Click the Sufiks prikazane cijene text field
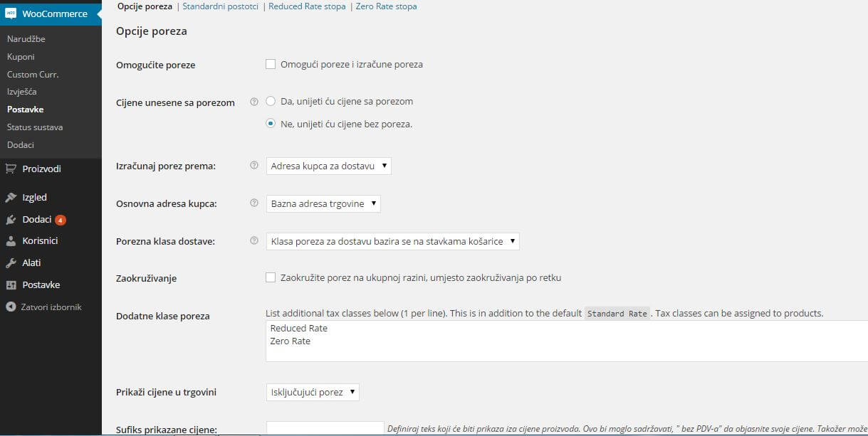 [x=325, y=428]
